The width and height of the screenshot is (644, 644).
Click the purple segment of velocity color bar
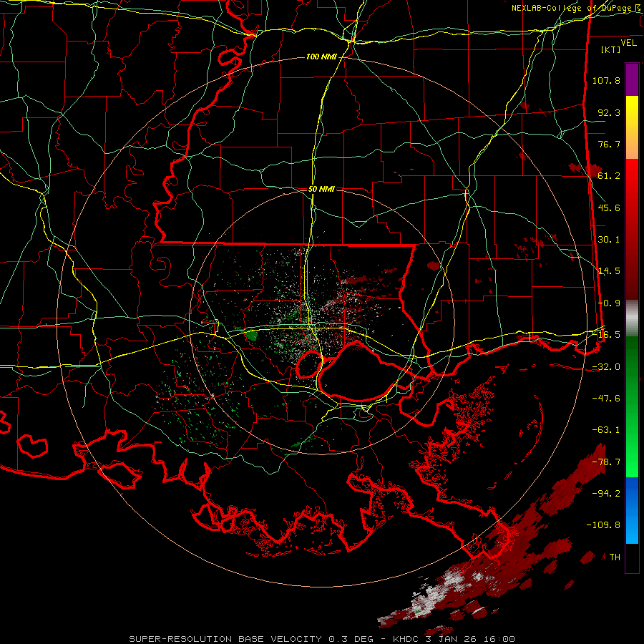coord(632,79)
